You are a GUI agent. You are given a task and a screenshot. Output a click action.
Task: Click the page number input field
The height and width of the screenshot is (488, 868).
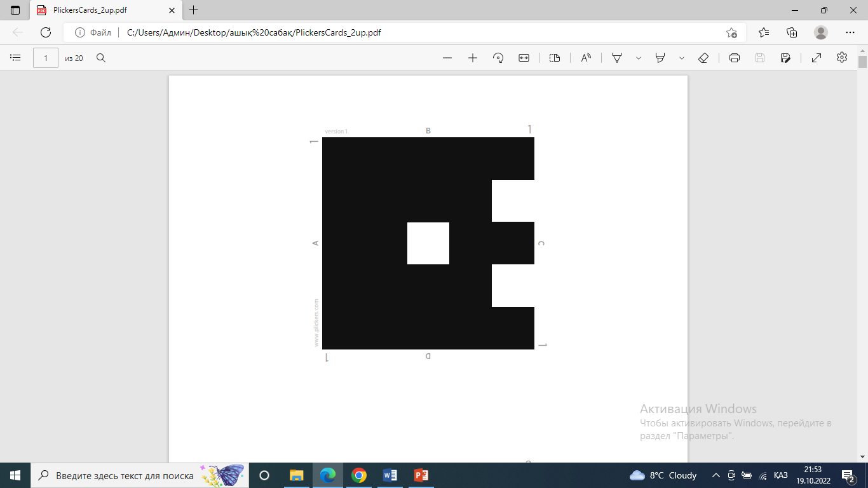coord(46,58)
